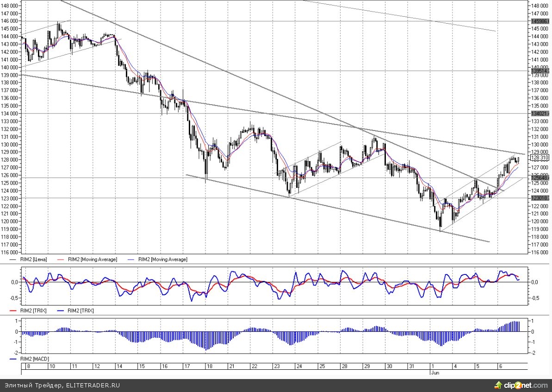Select the blue RIM2 Moving Average legend entry
Image resolution: width=552 pixels, height=392 pixels.
[x=163, y=260]
